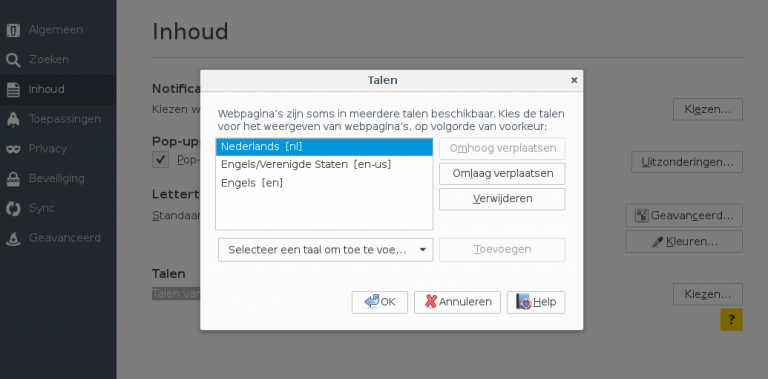Open the Beveiliging settings section
This screenshot has height=379, width=768.
[58, 179]
